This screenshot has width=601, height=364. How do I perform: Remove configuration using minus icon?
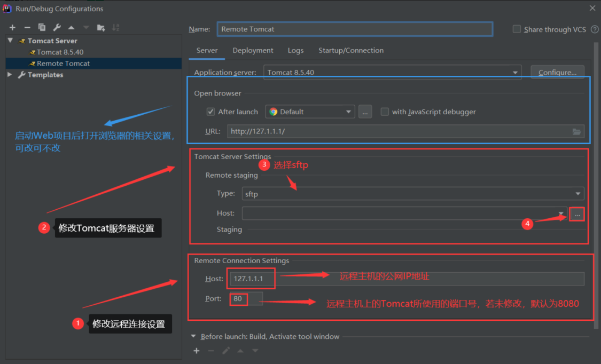(x=27, y=28)
